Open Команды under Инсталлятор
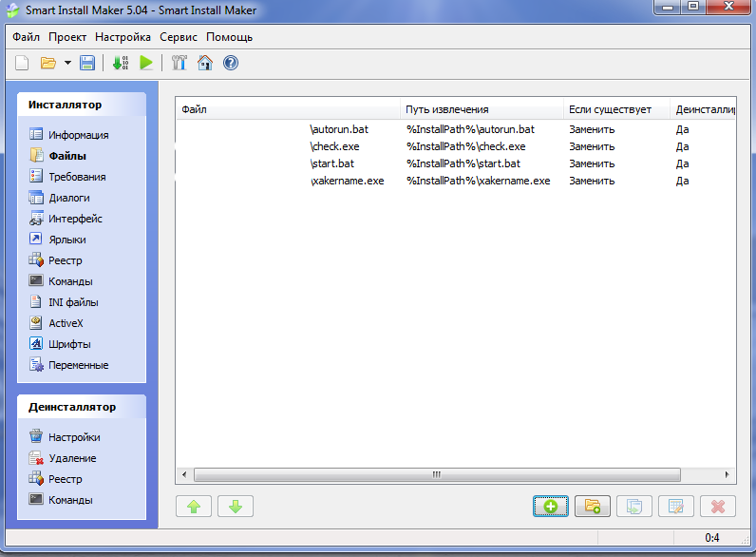This screenshot has height=557, width=756. click(x=70, y=281)
